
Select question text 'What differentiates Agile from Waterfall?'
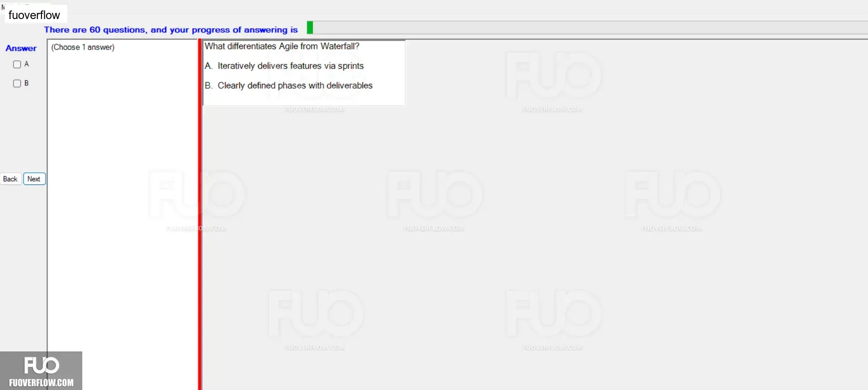(282, 46)
